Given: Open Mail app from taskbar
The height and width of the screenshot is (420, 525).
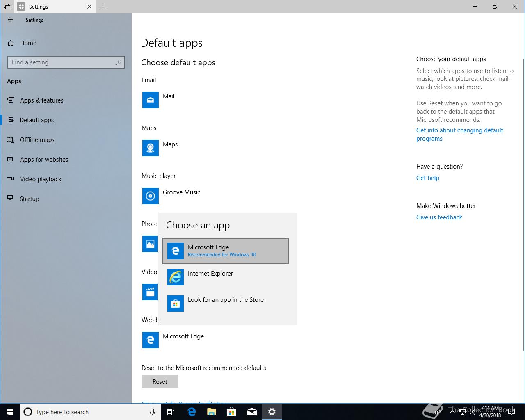Looking at the screenshot, I should point(252,412).
